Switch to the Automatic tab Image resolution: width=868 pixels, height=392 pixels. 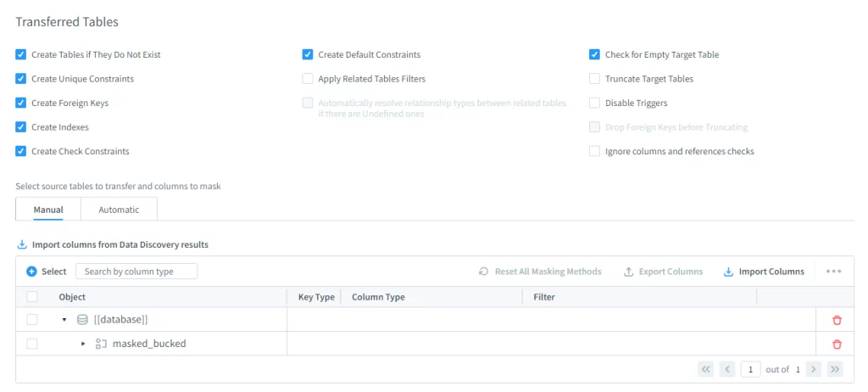pyautogui.click(x=119, y=210)
